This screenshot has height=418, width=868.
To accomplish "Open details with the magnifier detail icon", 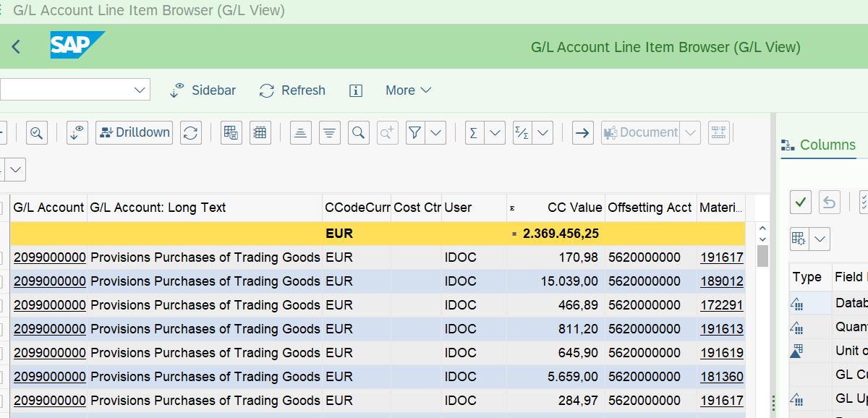I will 36,132.
